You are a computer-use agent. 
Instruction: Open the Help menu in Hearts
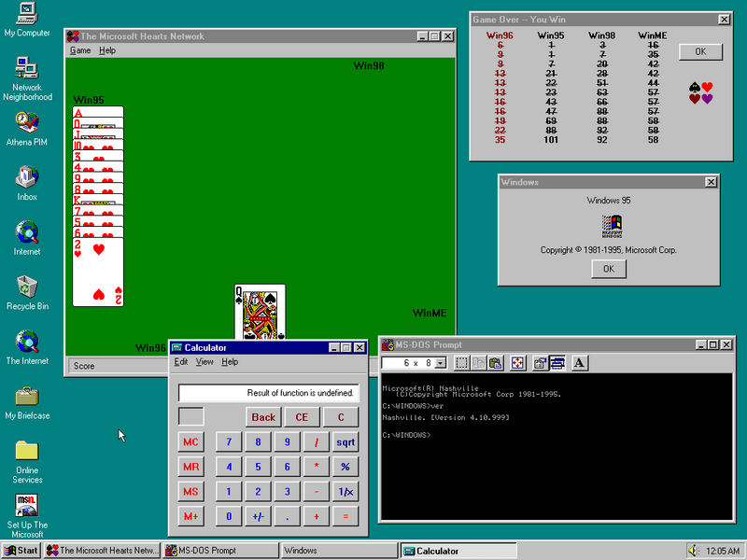point(107,50)
